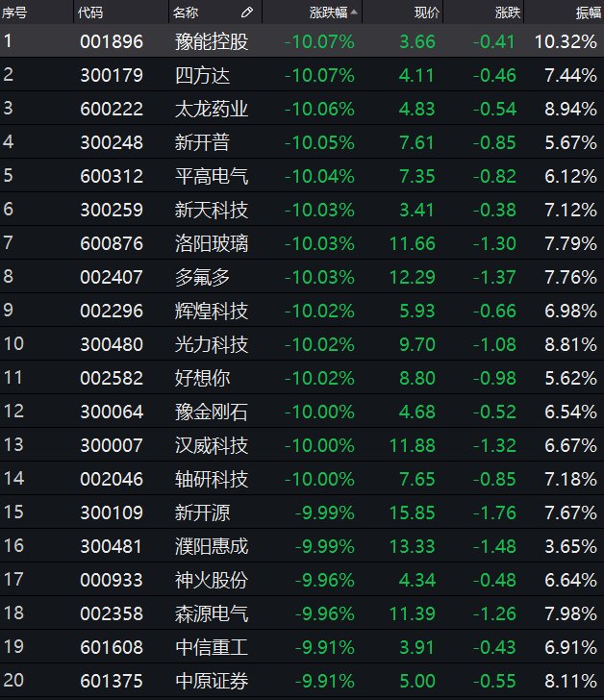
Task: Click 洛阳玻璃 current price 11.66
Action: (412, 244)
